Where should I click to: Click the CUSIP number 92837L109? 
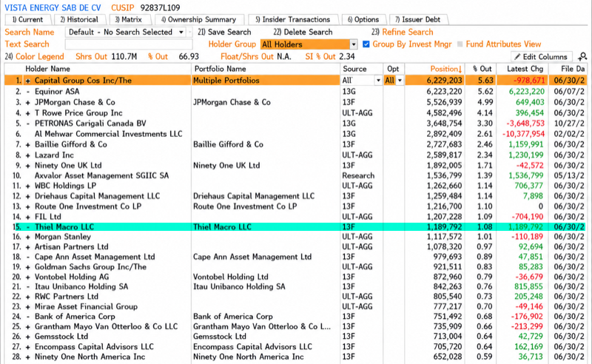coord(160,7)
